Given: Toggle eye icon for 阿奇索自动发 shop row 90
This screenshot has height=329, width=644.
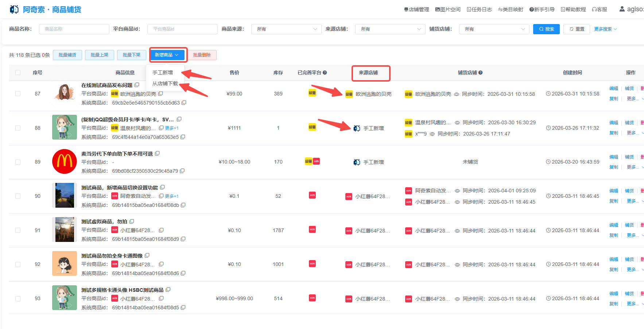Looking at the screenshot, I should [457, 191].
